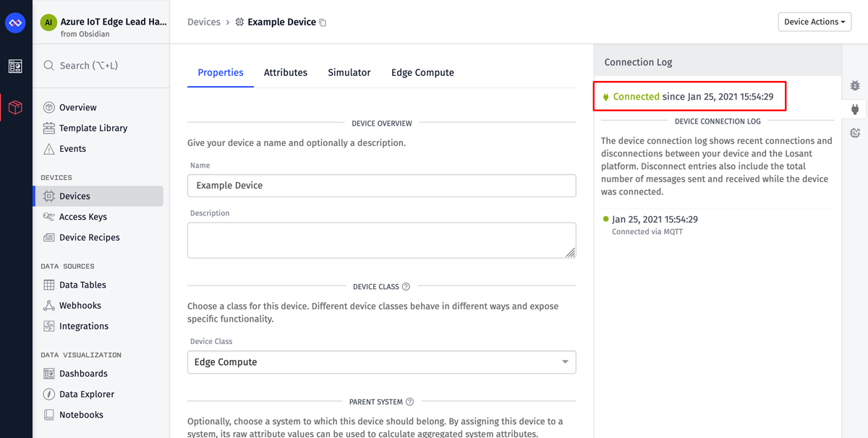Viewport: 868px width, 438px height.
Task: Open the dashboards icon in left rail
Action: click(x=15, y=66)
